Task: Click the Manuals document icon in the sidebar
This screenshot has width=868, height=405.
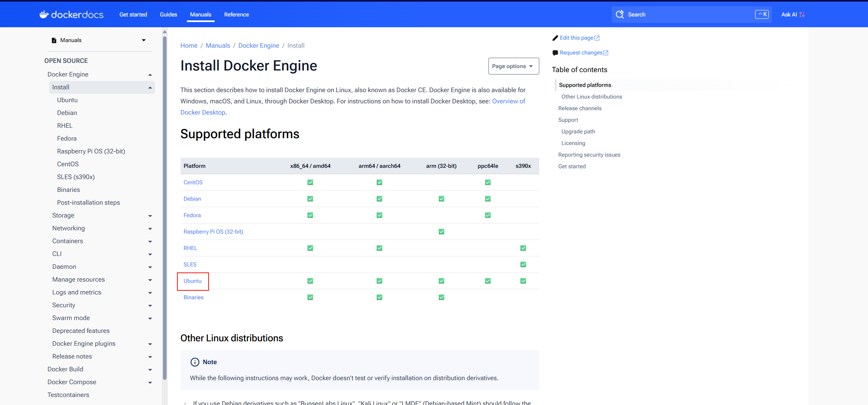Action: pyautogui.click(x=54, y=40)
